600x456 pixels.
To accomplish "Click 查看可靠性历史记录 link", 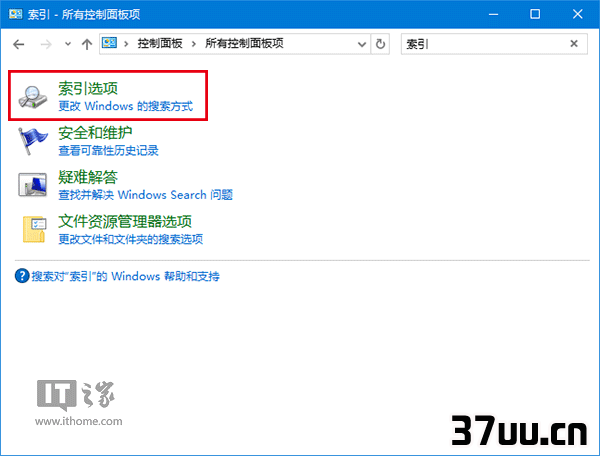I will click(108, 150).
